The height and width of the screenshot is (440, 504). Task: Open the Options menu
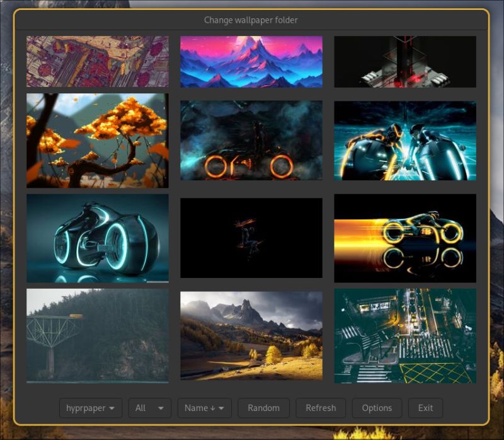pos(377,408)
